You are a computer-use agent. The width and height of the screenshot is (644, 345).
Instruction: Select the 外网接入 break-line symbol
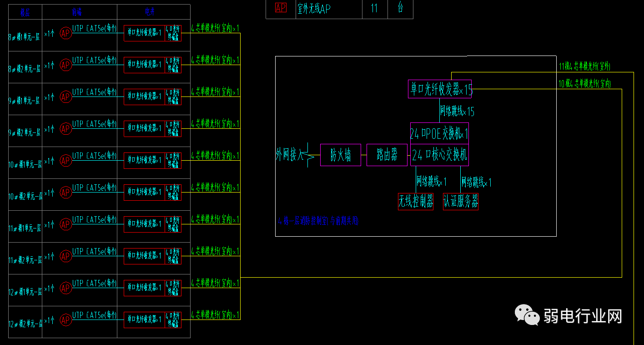310,155
